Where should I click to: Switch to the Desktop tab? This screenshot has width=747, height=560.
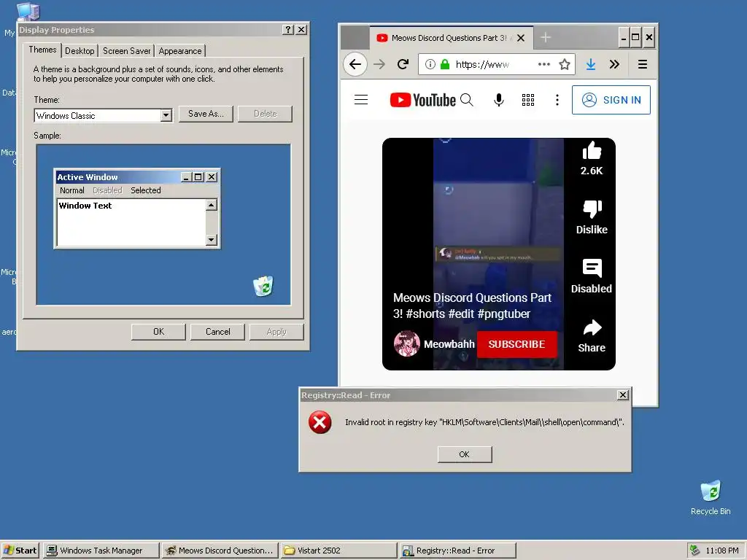(x=80, y=51)
